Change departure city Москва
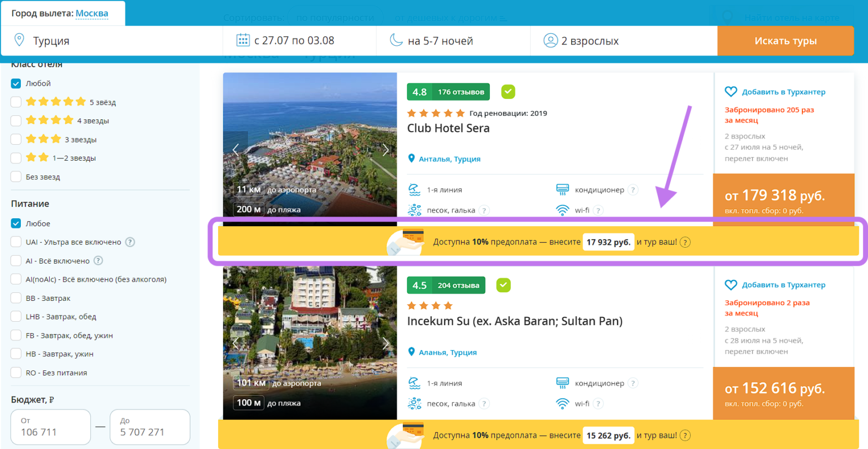Viewport: 868px width, 449px height. [92, 13]
